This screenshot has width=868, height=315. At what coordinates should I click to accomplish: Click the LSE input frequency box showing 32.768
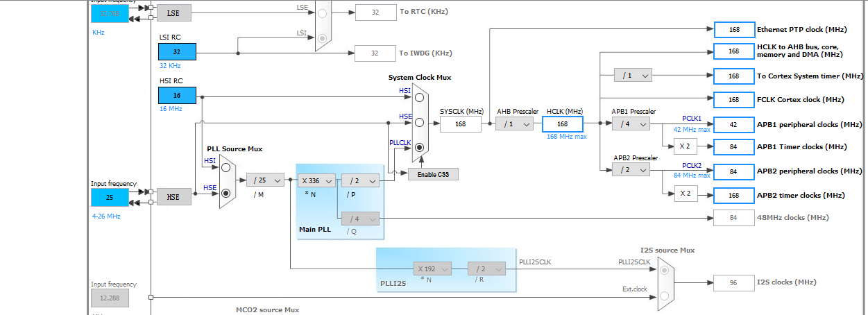[110, 12]
